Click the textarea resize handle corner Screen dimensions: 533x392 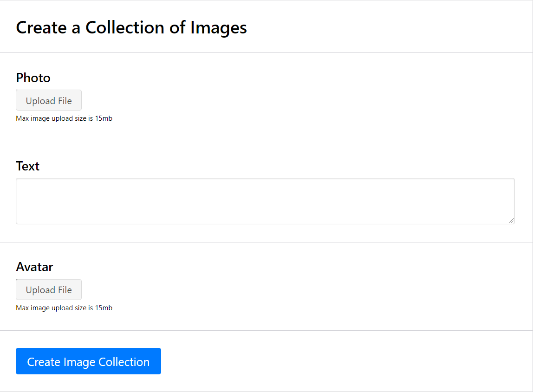click(x=511, y=221)
